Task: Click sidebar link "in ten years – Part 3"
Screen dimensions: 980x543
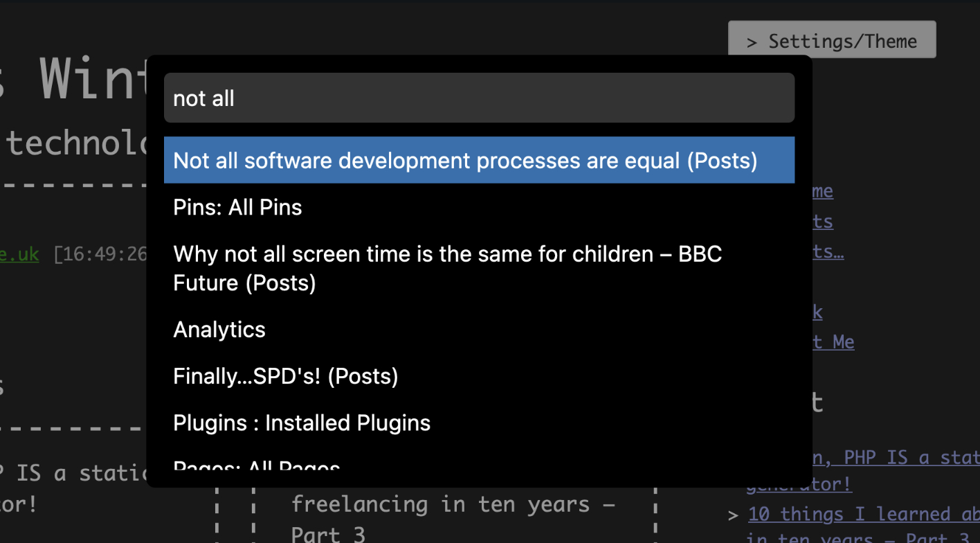Action: [858, 537]
